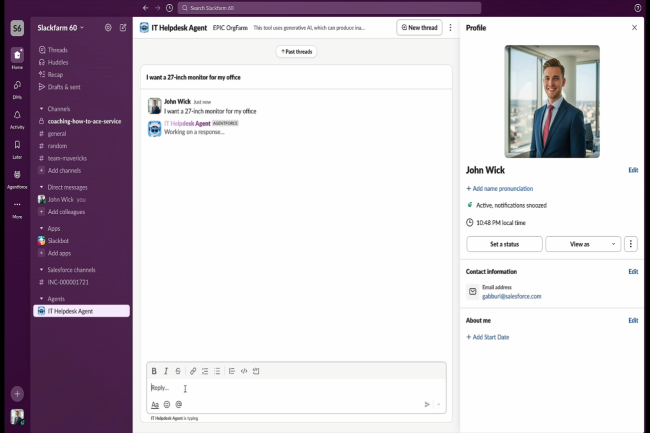650x433 pixels.
Task: Click the Search Slackfarm 60 field
Action: [x=329, y=8]
